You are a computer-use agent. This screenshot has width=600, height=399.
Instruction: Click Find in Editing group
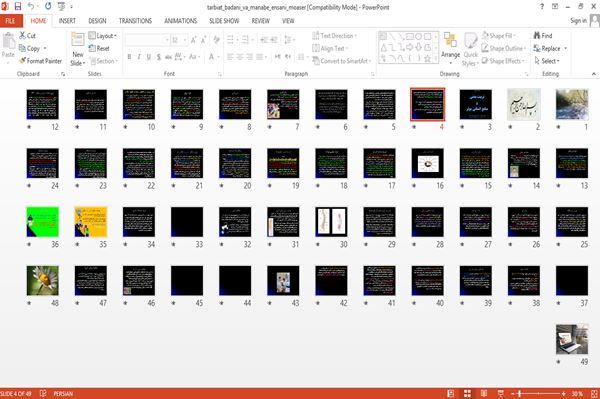click(543, 36)
